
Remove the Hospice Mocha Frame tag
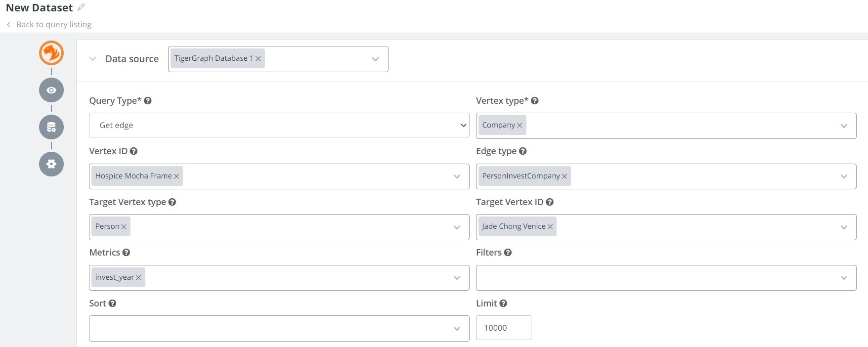[176, 176]
